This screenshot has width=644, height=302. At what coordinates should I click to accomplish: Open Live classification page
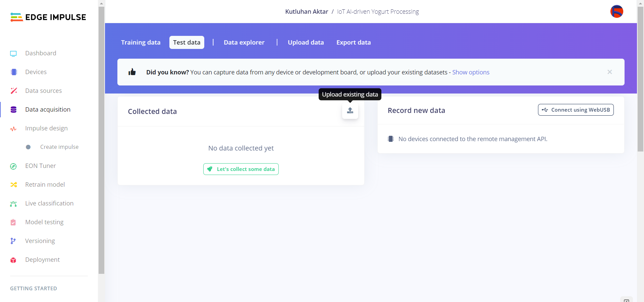(x=49, y=203)
